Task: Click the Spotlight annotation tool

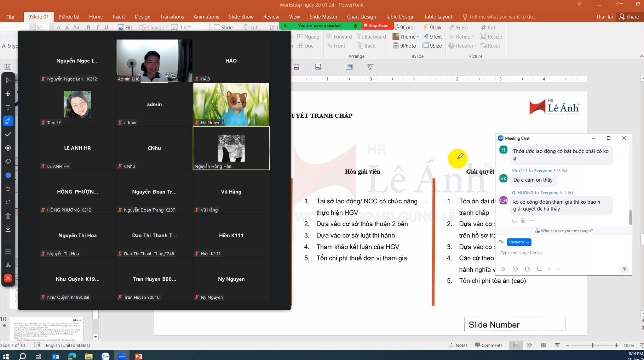Action: pos(8,148)
